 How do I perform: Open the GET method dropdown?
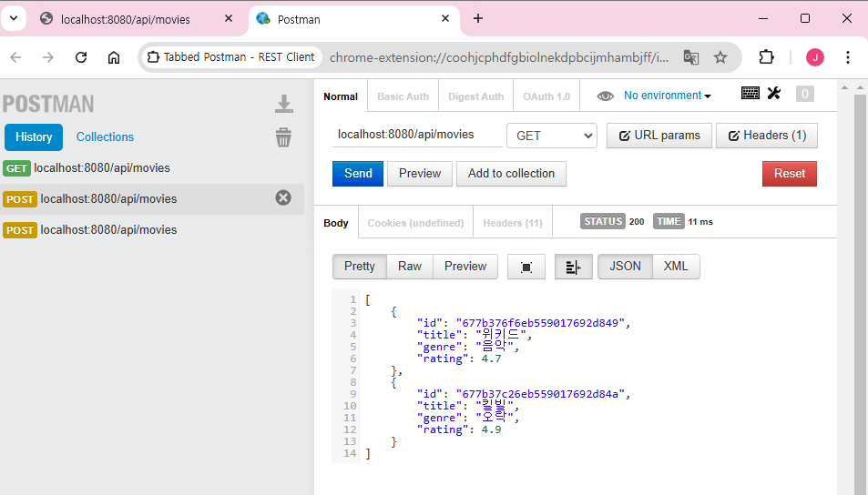(552, 136)
